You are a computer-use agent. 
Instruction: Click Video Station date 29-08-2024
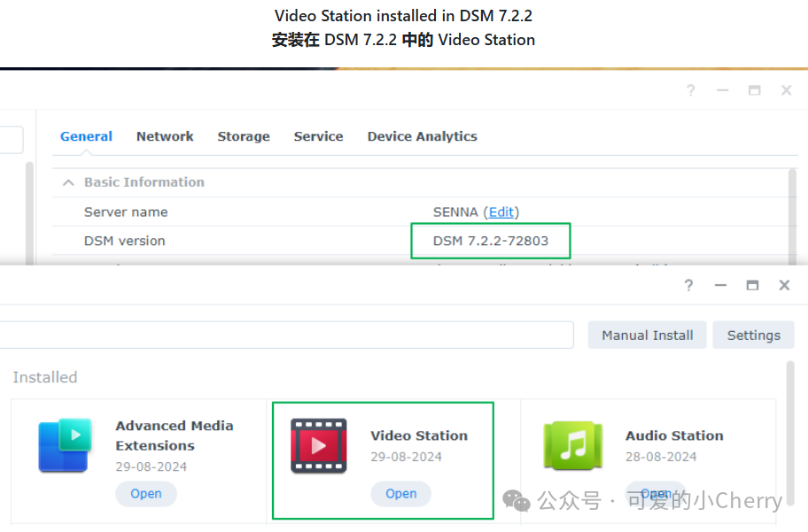coord(406,457)
